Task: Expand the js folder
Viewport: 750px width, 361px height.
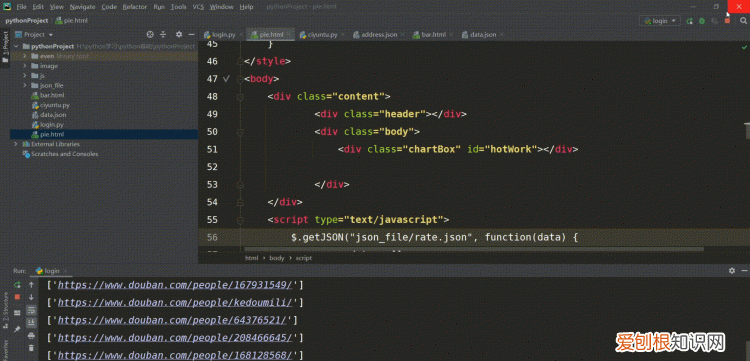Action: tap(24, 76)
